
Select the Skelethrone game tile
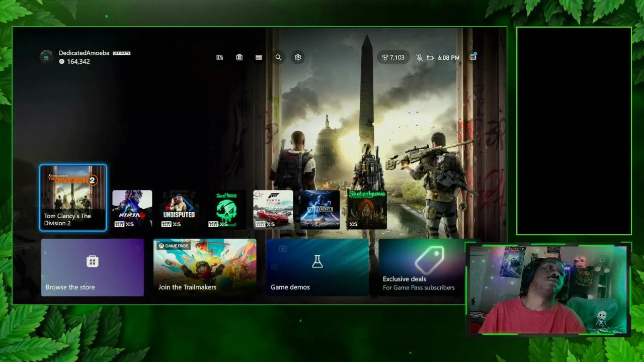point(367,210)
